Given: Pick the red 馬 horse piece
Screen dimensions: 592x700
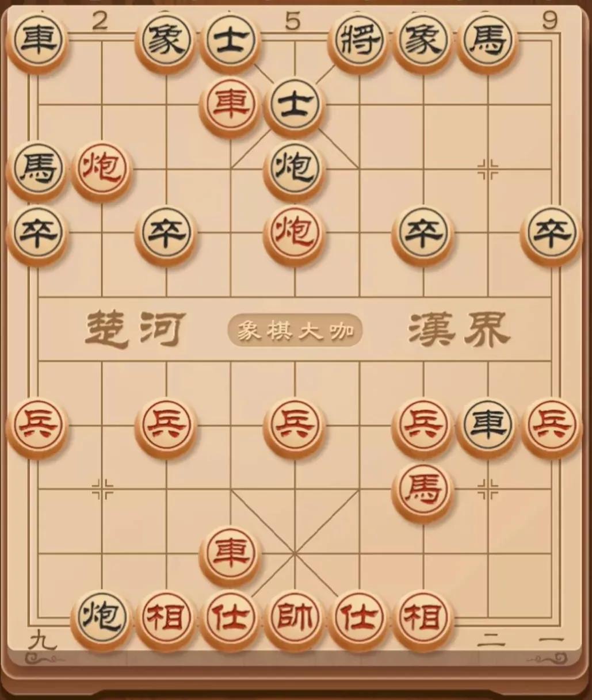Looking at the screenshot, I should (423, 491).
